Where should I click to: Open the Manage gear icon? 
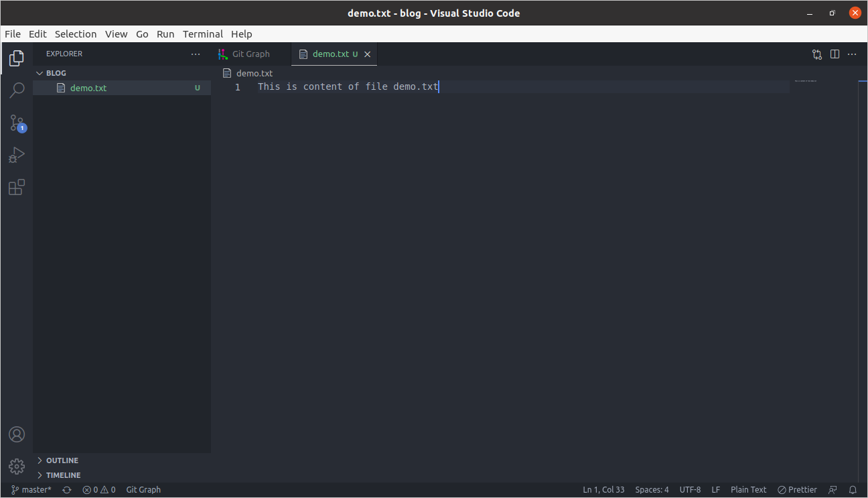(17, 466)
